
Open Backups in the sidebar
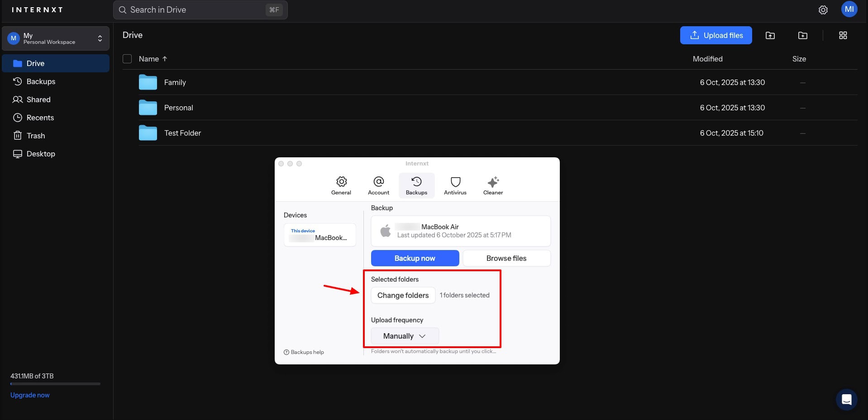coord(56,81)
